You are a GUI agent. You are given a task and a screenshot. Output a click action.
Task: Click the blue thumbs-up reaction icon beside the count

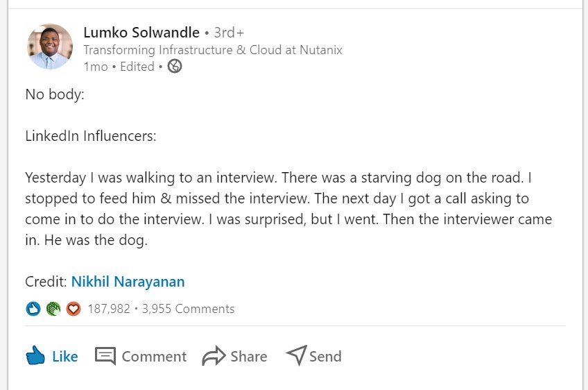(33, 309)
